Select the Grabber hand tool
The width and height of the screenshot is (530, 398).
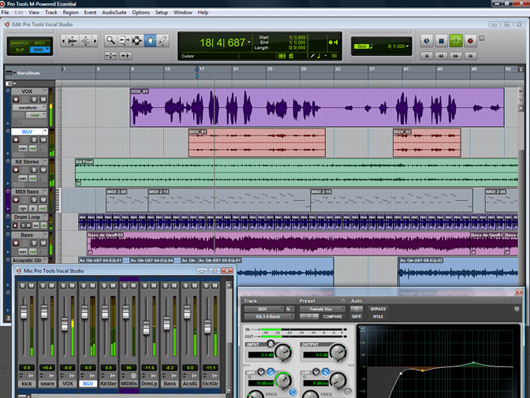150,41
